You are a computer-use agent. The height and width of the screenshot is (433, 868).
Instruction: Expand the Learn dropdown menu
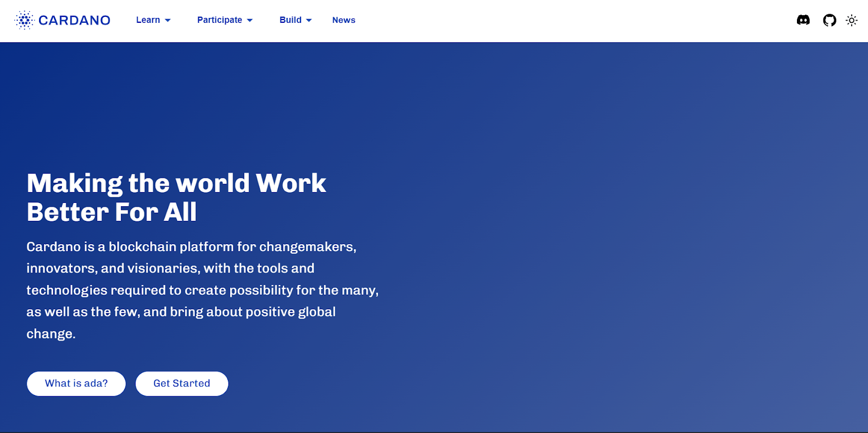154,20
